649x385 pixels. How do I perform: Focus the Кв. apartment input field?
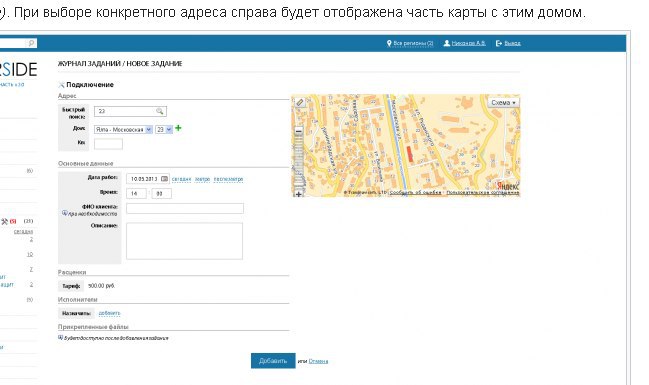tap(108, 144)
